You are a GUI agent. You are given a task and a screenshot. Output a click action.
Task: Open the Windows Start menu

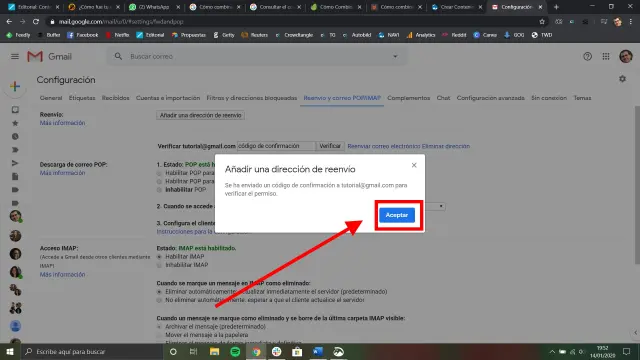pyautogui.click(x=10, y=351)
